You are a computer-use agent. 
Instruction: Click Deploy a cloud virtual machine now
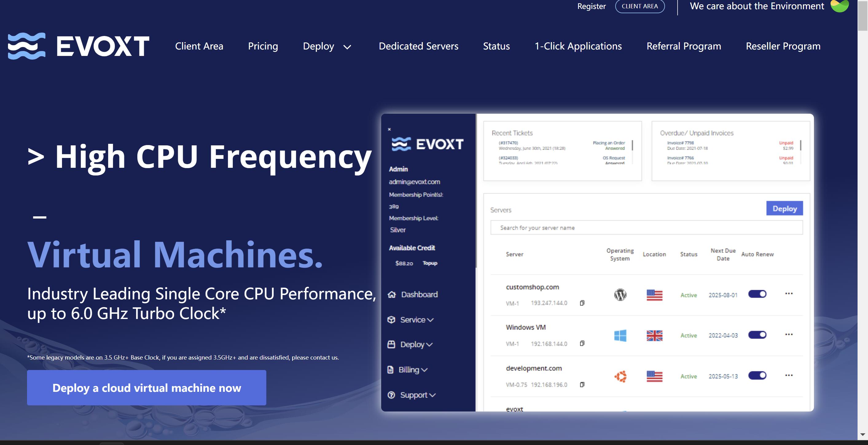click(x=146, y=388)
